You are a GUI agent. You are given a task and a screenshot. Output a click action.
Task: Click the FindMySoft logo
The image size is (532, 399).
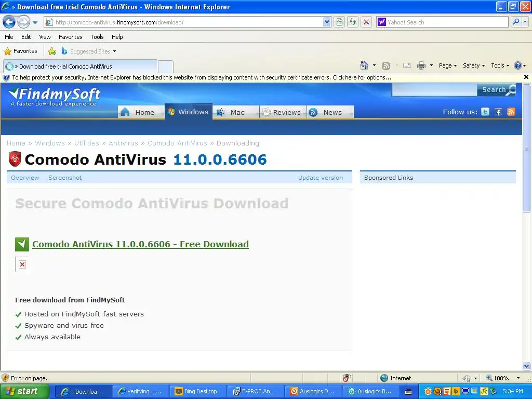click(x=54, y=96)
